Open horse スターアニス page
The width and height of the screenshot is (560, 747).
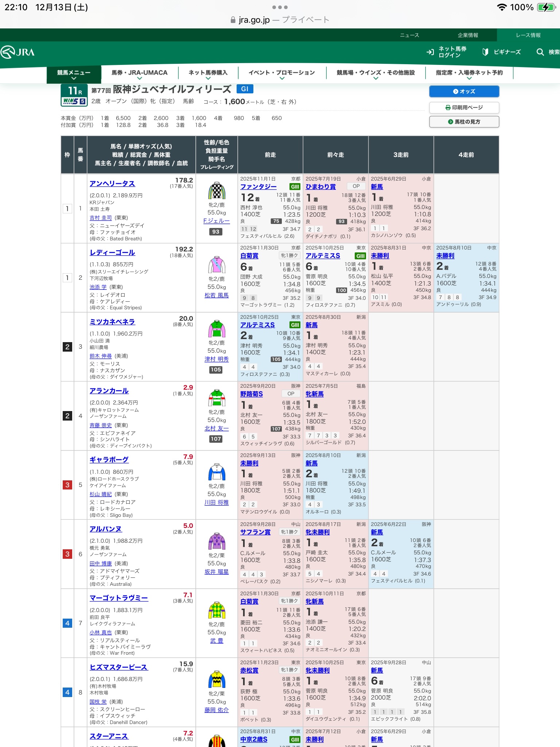click(109, 736)
